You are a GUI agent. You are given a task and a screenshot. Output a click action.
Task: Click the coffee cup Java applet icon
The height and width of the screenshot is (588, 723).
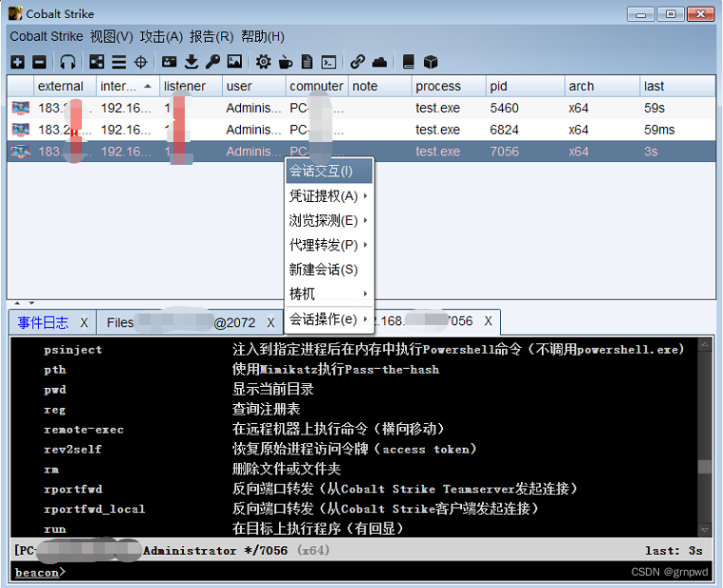click(x=286, y=62)
